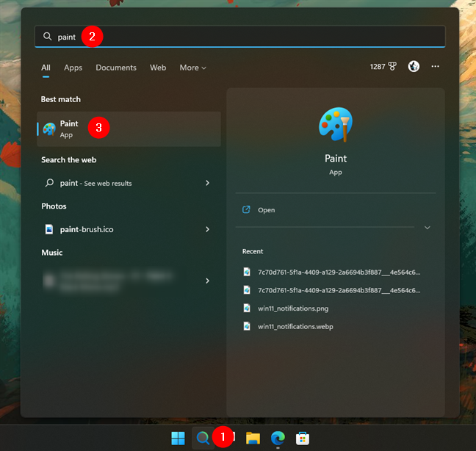This screenshot has width=476, height=451.
Task: Click paint - See web results
Action: (x=95, y=183)
